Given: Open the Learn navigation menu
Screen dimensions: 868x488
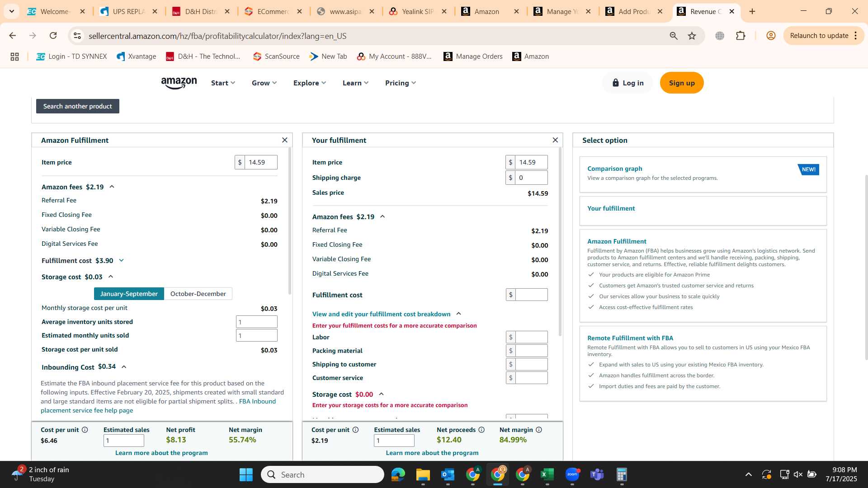Looking at the screenshot, I should (x=355, y=83).
